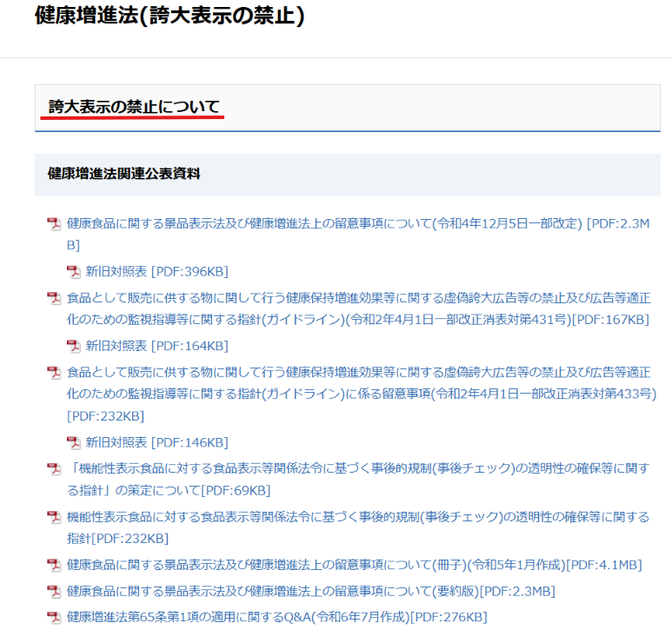This screenshot has height=643, width=672.
Task: Open 新旧対照表 [PDF:146KB] link
Action: 156,442
